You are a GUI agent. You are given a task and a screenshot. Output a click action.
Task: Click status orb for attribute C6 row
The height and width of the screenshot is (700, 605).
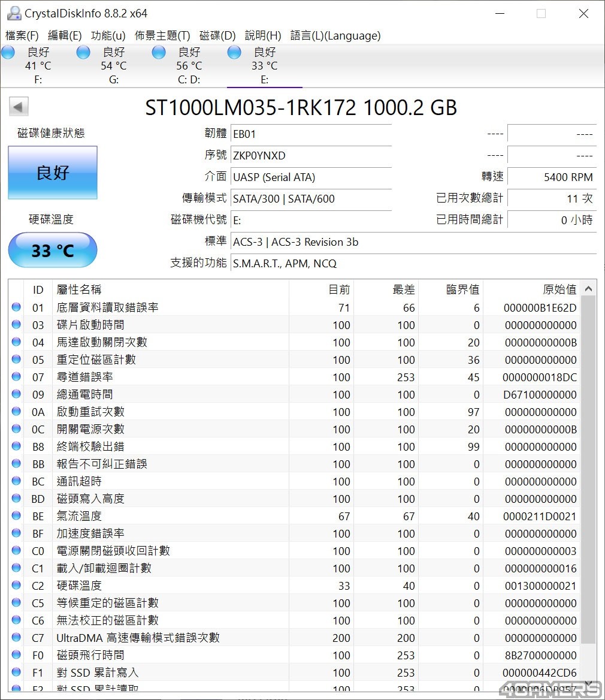click(x=16, y=620)
